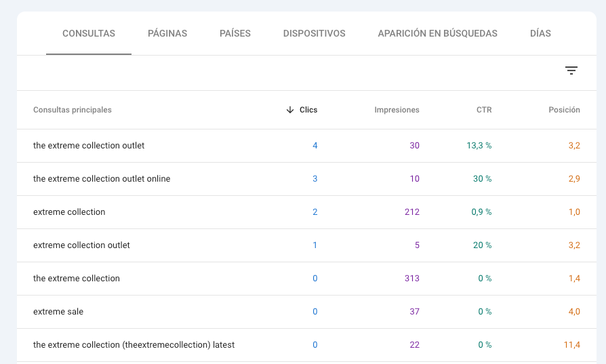Image resolution: width=606 pixels, height=364 pixels.
Task: Open 'the extreme collection outlet online' row
Action: pos(306,179)
